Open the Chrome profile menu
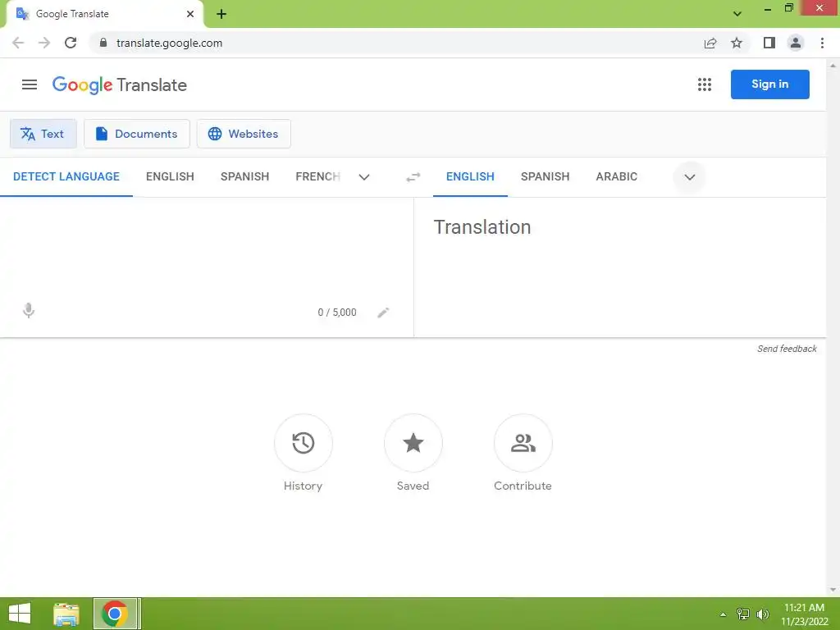The height and width of the screenshot is (630, 840). click(x=796, y=43)
